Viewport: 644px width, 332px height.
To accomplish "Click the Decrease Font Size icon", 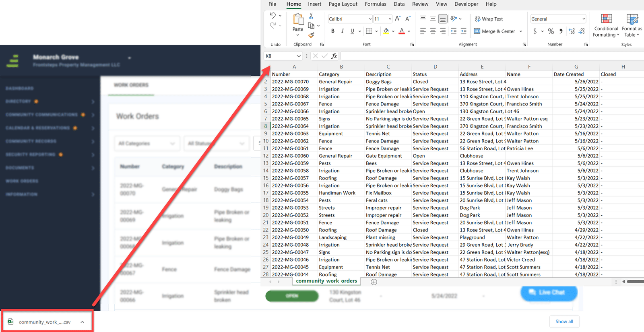I will point(408,19).
